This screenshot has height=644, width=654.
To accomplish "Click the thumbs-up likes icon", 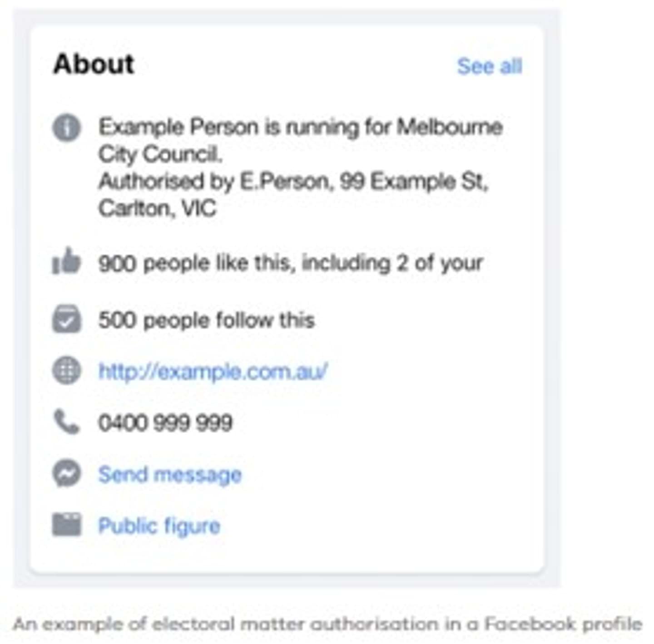I will click(x=67, y=262).
